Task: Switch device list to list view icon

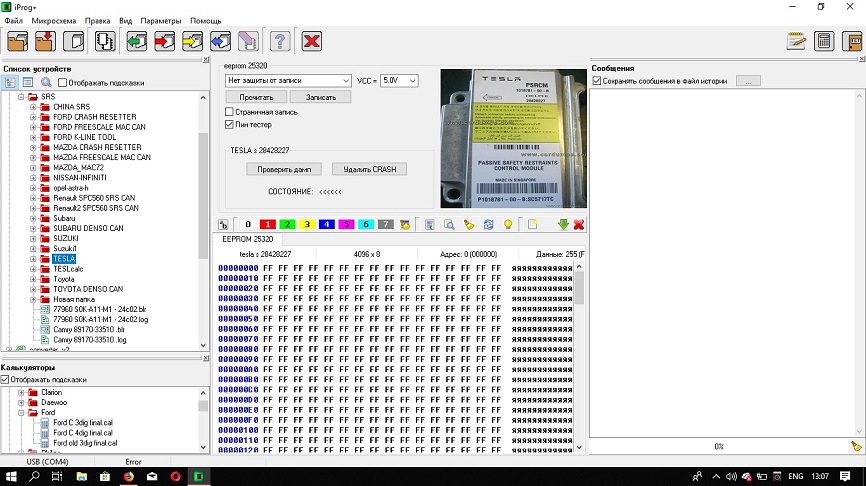Action: (28, 82)
